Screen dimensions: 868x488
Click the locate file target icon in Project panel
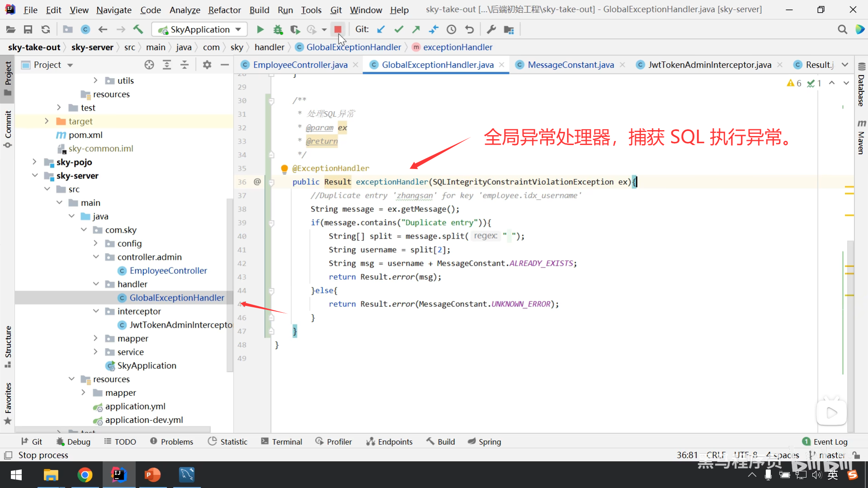pos(149,65)
